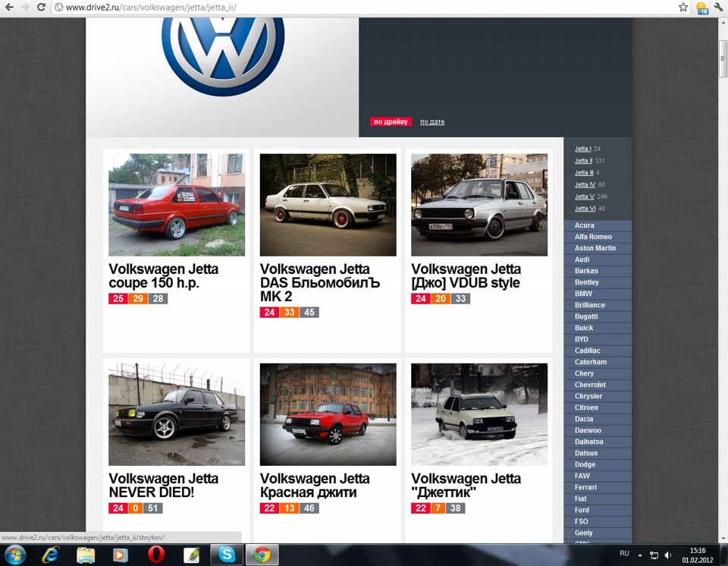Open black NEVER DIED Jetta photo

pos(177,414)
